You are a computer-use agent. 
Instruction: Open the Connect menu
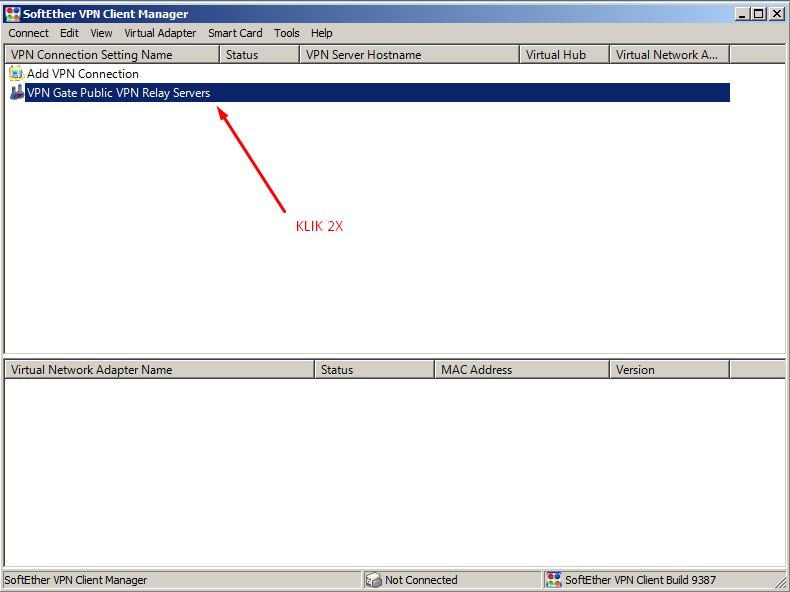coord(28,33)
